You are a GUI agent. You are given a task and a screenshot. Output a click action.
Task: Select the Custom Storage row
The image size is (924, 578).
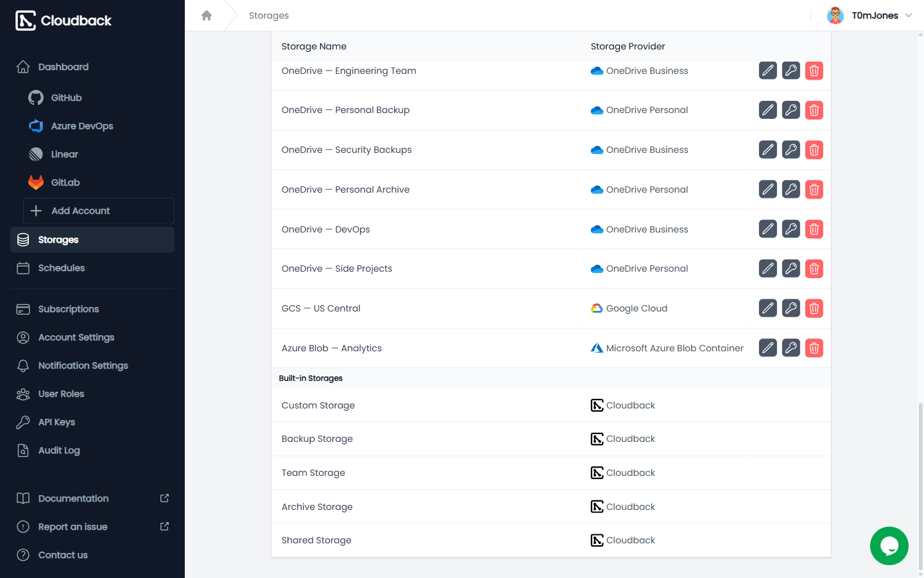tap(551, 405)
